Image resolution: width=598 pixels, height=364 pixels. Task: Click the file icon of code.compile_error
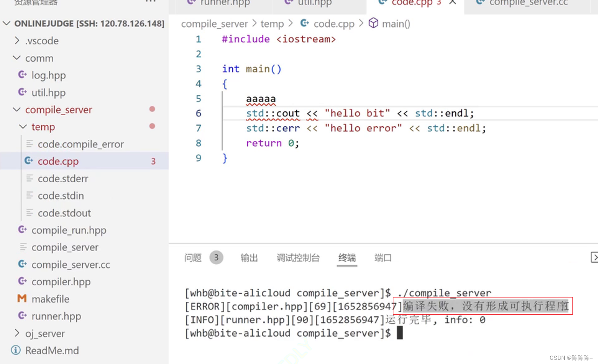(x=29, y=144)
